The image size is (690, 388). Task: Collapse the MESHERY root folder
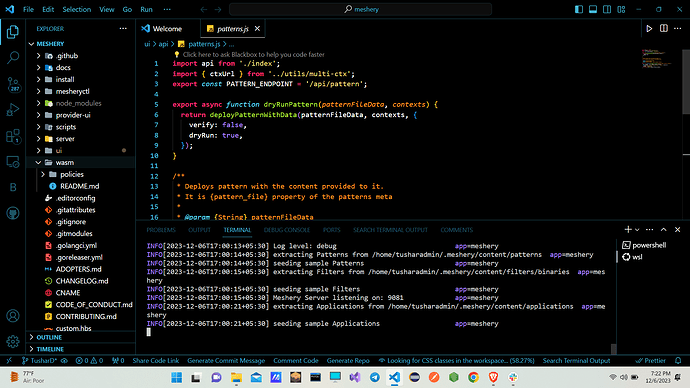pos(31,44)
